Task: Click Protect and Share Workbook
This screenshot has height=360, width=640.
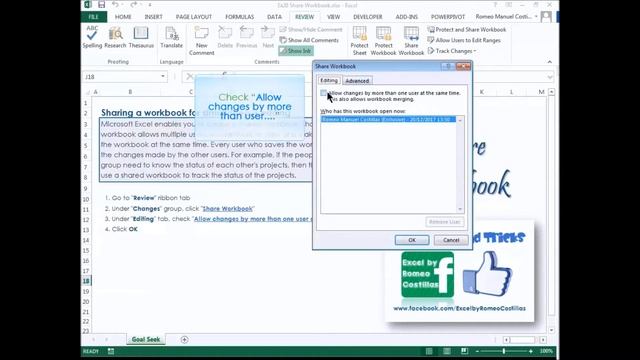Action: click(x=467, y=29)
